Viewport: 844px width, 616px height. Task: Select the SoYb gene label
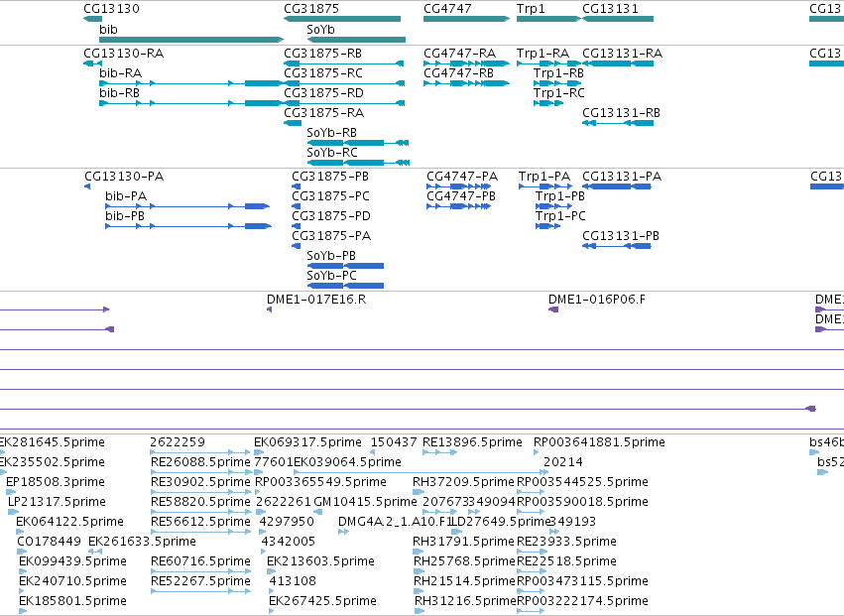pyautogui.click(x=320, y=30)
